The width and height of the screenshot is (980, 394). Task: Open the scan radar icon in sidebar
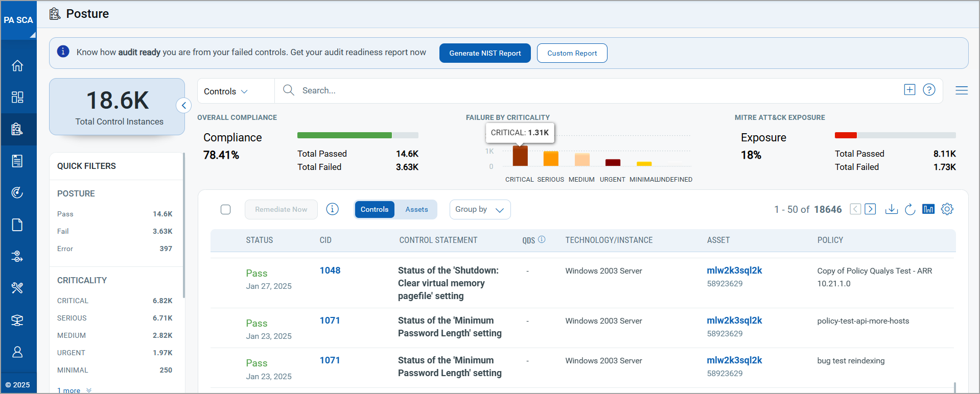coord(17,193)
